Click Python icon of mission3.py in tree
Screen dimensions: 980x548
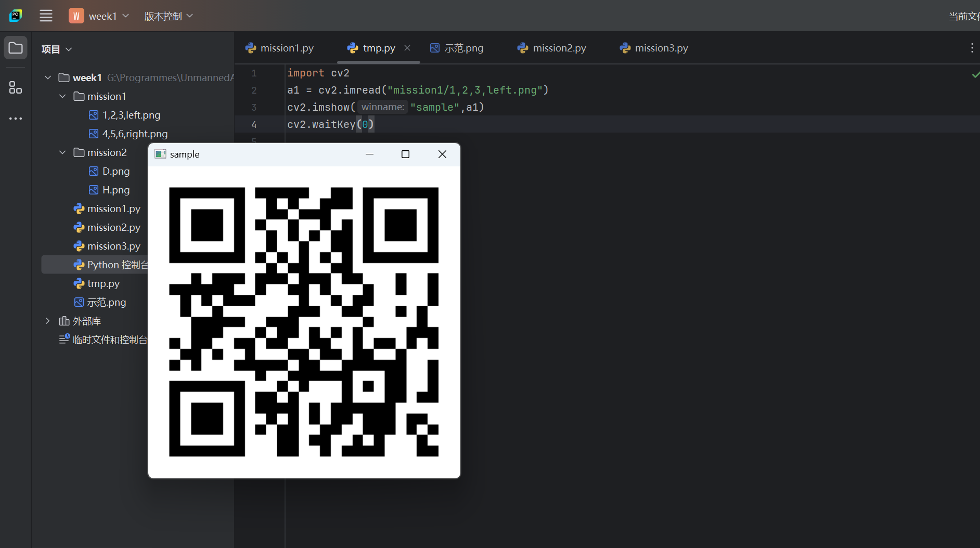click(x=79, y=246)
